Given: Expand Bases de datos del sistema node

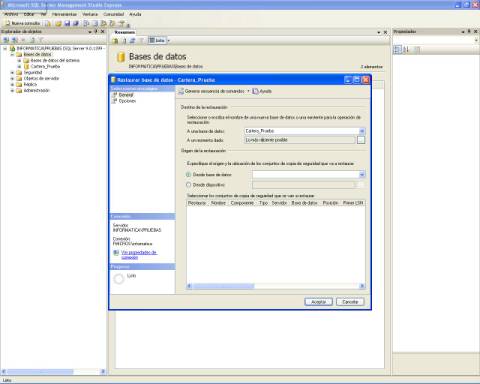Looking at the screenshot, I should click(19, 60).
